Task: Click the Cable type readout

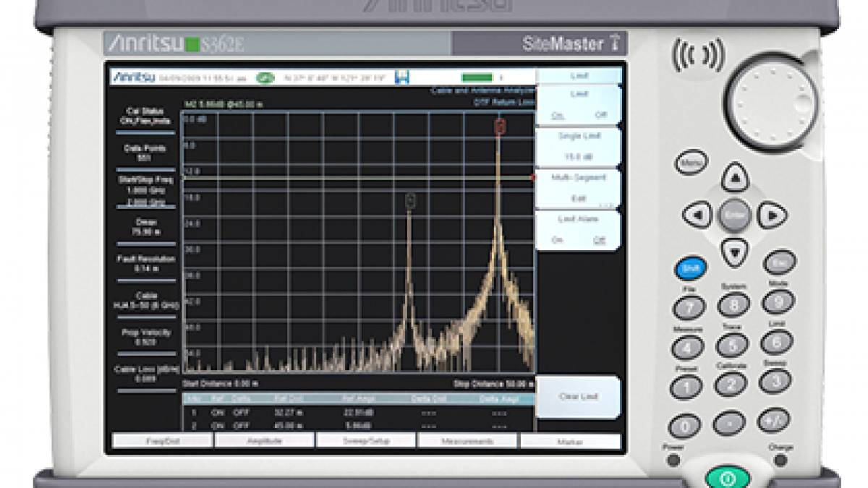Action: tap(147, 301)
